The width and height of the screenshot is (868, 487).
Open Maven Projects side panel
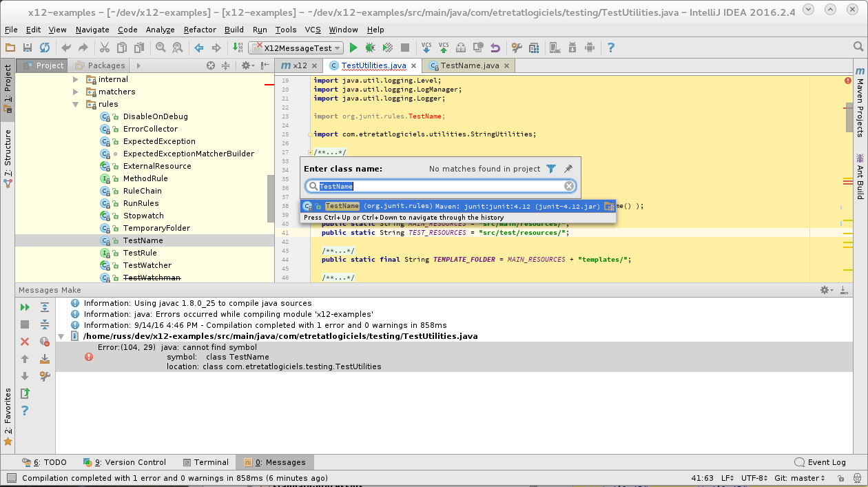click(860, 103)
